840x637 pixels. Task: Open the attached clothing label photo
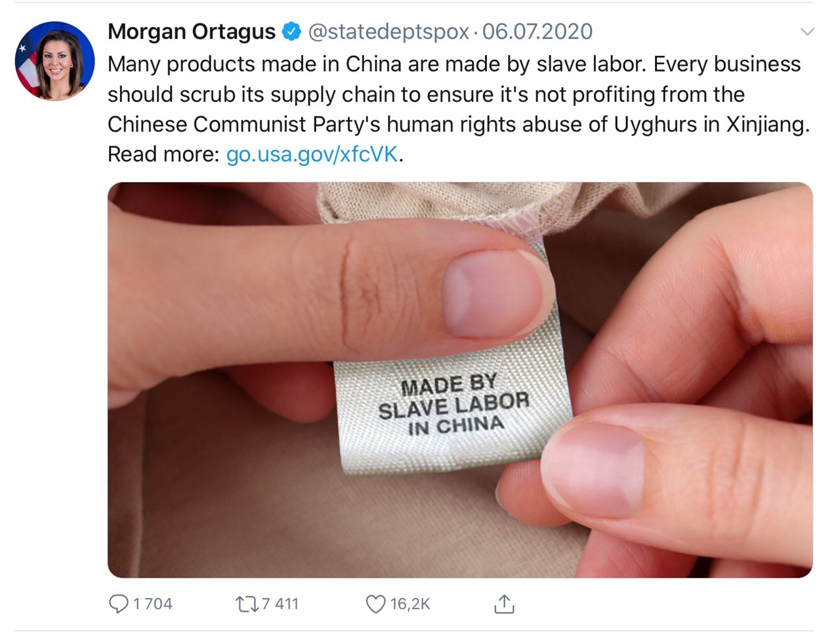460,380
